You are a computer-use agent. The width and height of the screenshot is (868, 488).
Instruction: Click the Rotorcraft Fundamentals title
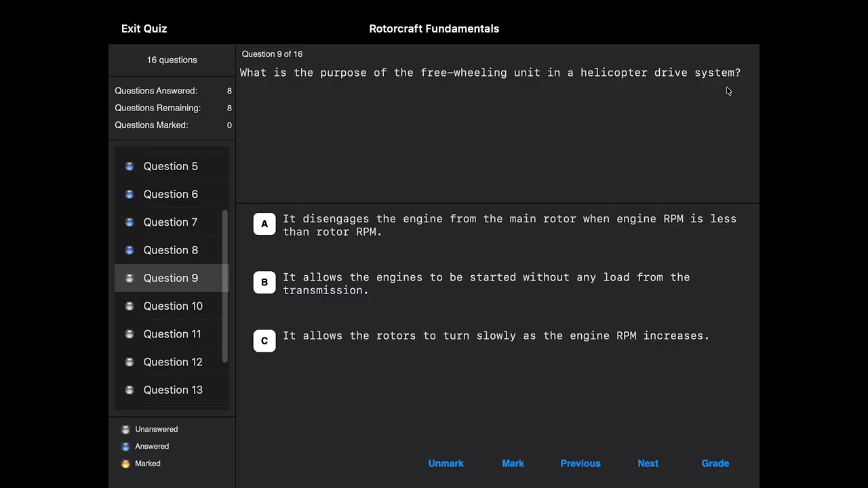pyautogui.click(x=434, y=28)
